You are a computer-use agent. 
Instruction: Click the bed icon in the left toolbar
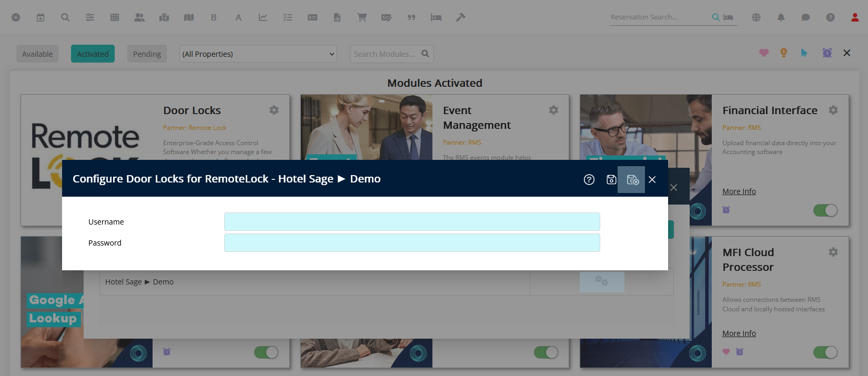click(436, 17)
